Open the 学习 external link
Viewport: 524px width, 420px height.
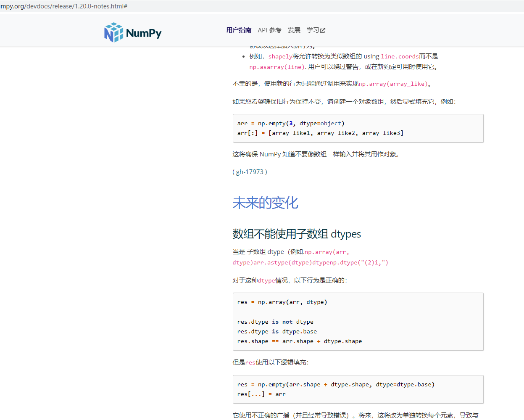313,30
